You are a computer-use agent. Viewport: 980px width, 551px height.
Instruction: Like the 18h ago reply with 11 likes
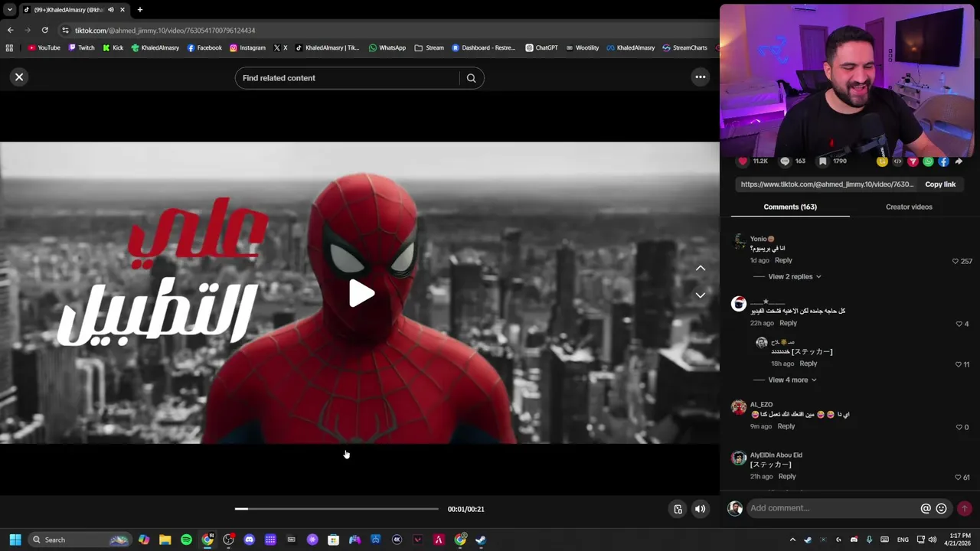(959, 364)
